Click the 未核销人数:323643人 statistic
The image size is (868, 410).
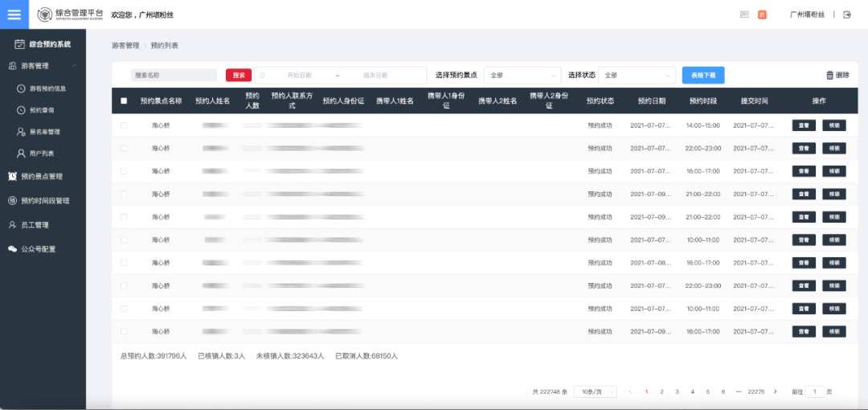(290, 356)
